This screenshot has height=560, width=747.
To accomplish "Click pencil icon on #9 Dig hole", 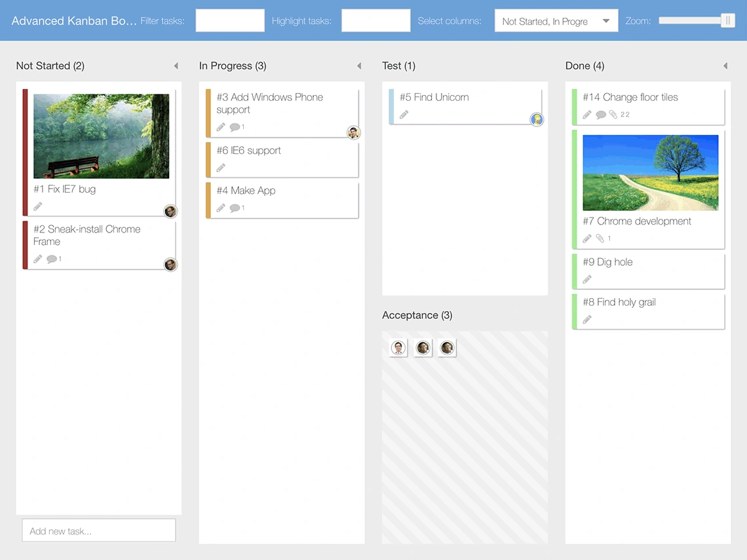I will [x=587, y=279].
